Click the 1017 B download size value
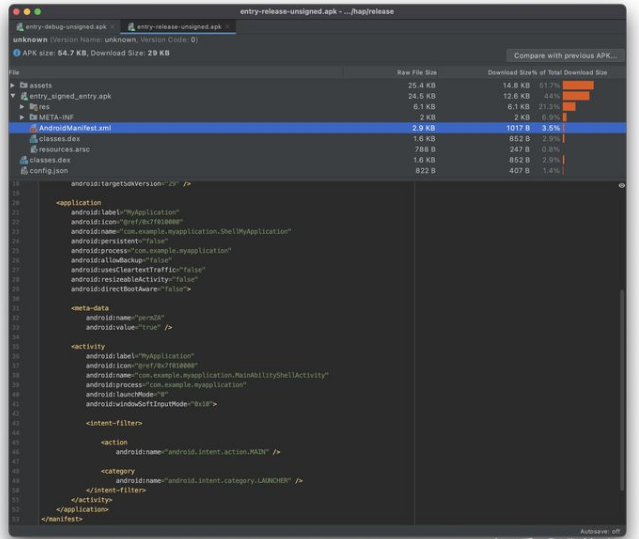 (x=518, y=128)
